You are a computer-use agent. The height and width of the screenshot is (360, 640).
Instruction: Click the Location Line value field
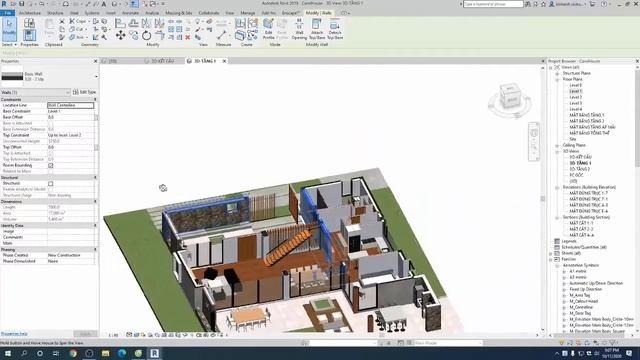coord(71,105)
